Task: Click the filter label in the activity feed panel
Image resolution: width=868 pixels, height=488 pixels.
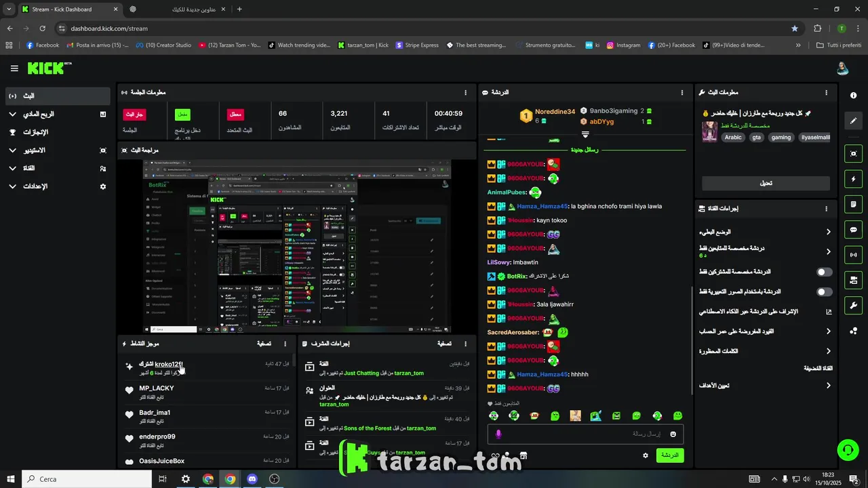Action: pos(264,344)
